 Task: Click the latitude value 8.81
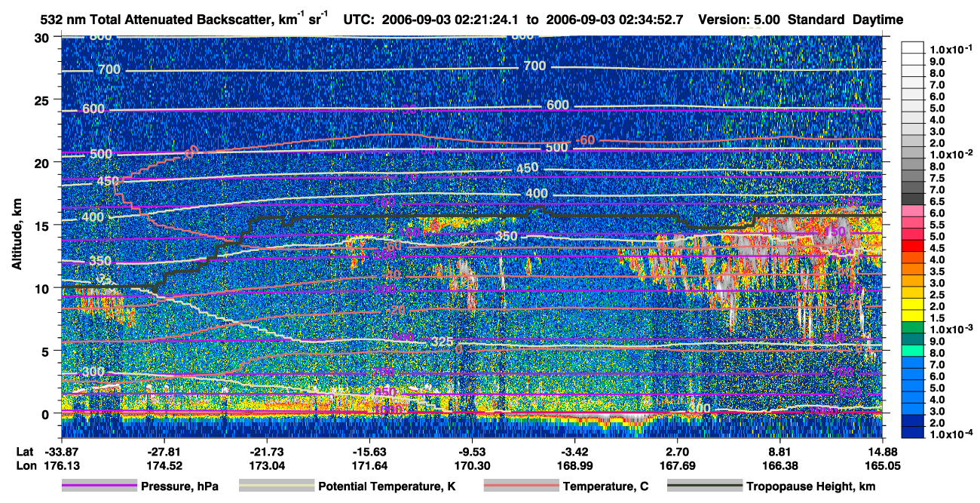[781, 452]
